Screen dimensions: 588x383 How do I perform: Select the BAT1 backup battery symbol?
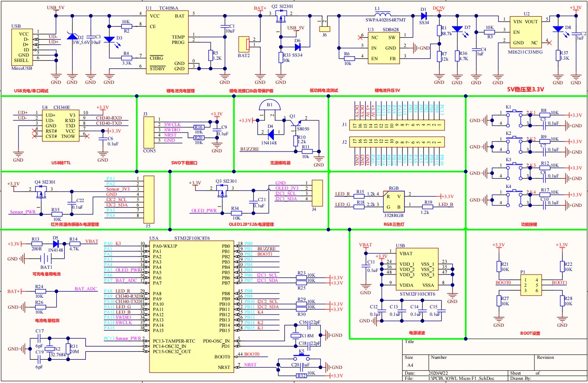pyautogui.click(x=46, y=259)
